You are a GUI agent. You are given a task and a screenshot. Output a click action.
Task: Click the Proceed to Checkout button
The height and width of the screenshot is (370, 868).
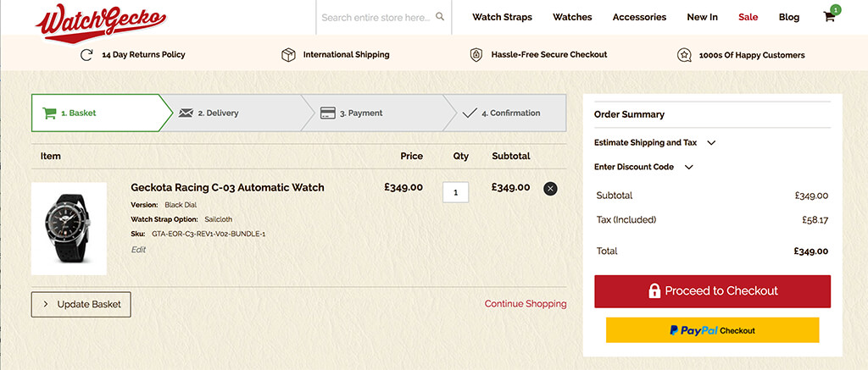(712, 291)
